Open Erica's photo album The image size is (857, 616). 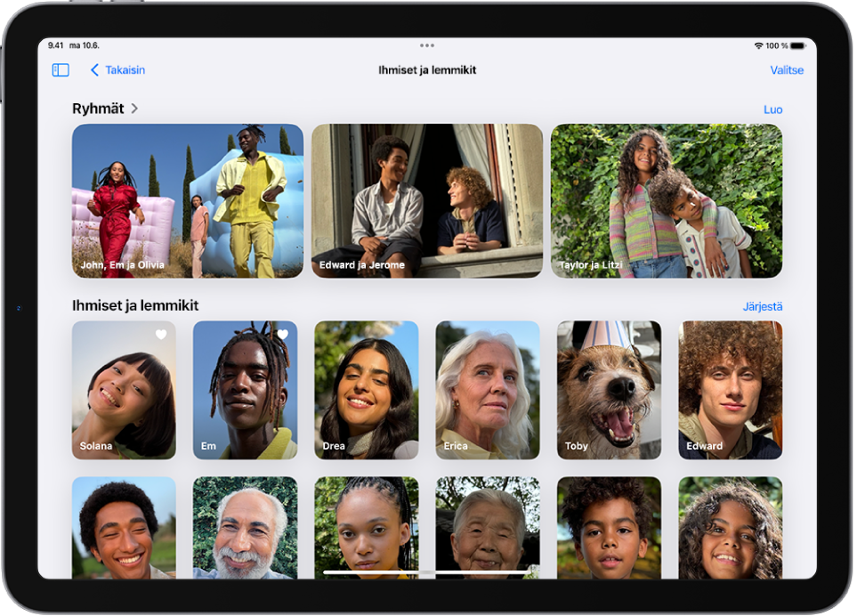(488, 390)
